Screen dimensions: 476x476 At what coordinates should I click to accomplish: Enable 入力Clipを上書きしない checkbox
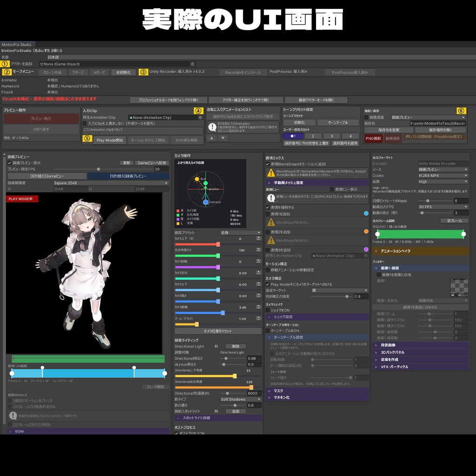(x=85, y=124)
